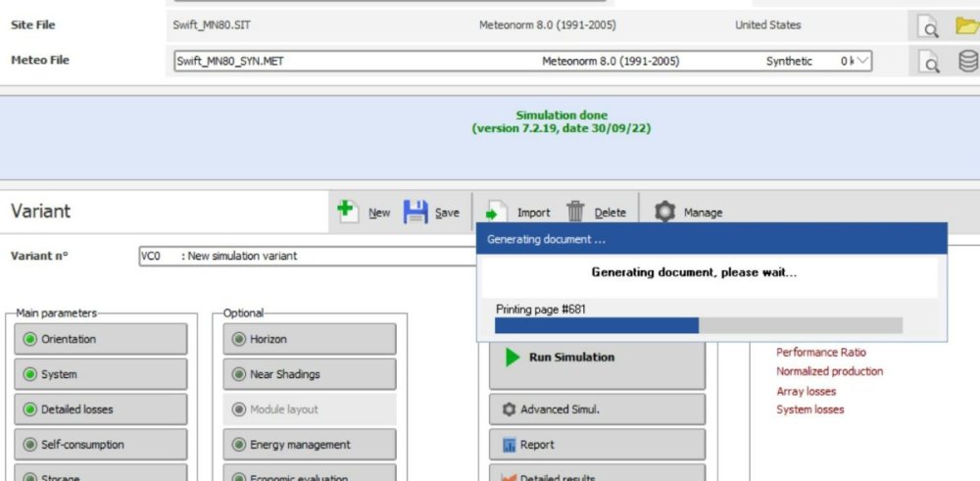980x481 pixels.
Task: Click the Manage gear icon
Action: (665, 212)
